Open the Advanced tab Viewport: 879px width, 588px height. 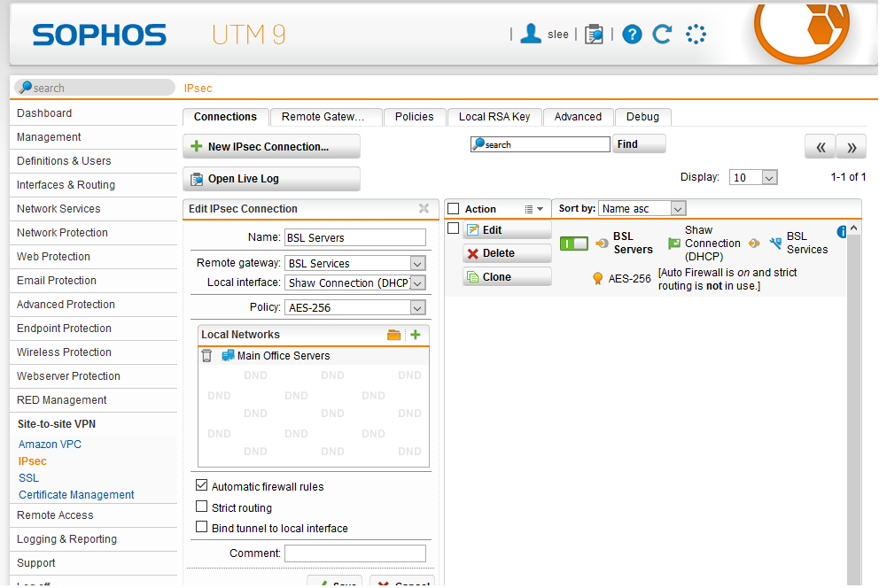(578, 117)
